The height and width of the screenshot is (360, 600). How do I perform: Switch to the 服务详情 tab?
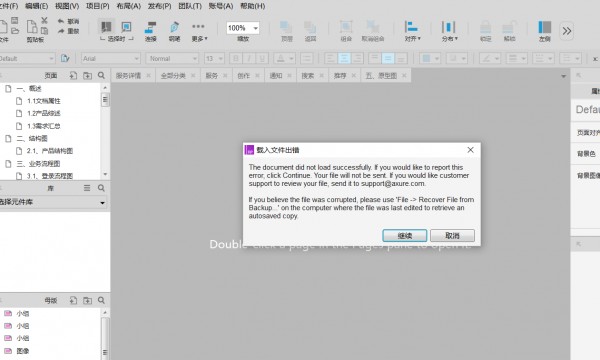click(x=129, y=76)
